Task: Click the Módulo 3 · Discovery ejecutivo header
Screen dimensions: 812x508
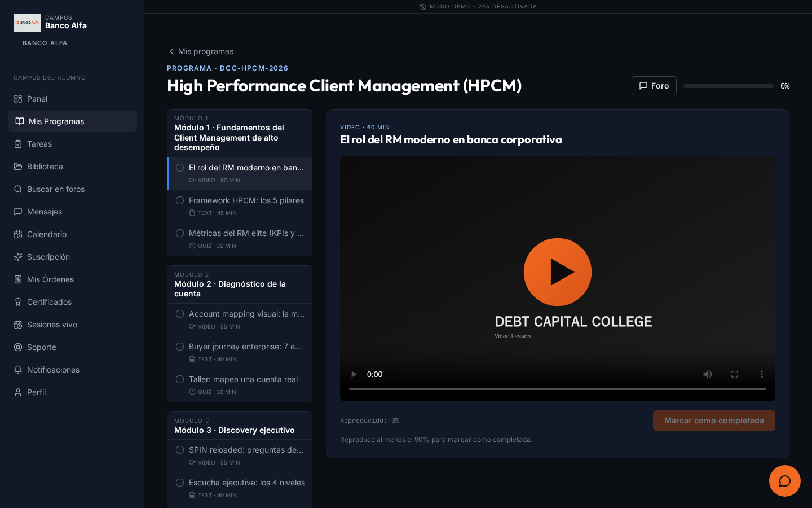Action: click(x=240, y=426)
